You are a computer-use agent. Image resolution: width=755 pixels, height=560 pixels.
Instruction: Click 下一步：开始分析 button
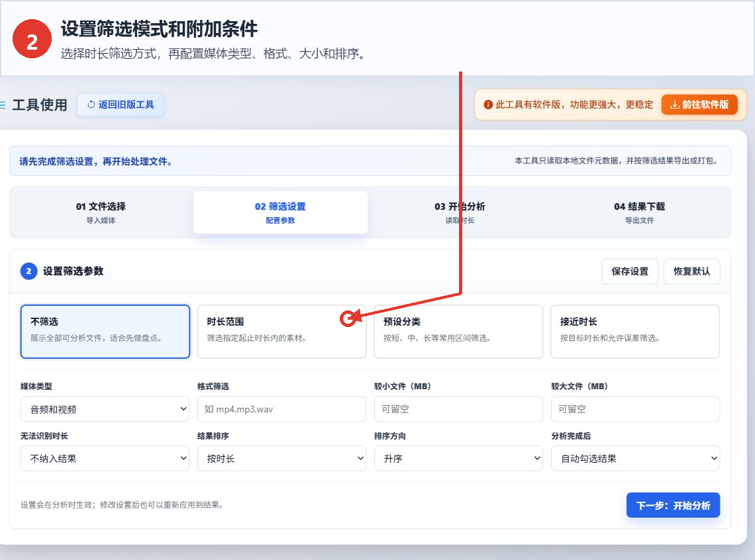point(673,505)
